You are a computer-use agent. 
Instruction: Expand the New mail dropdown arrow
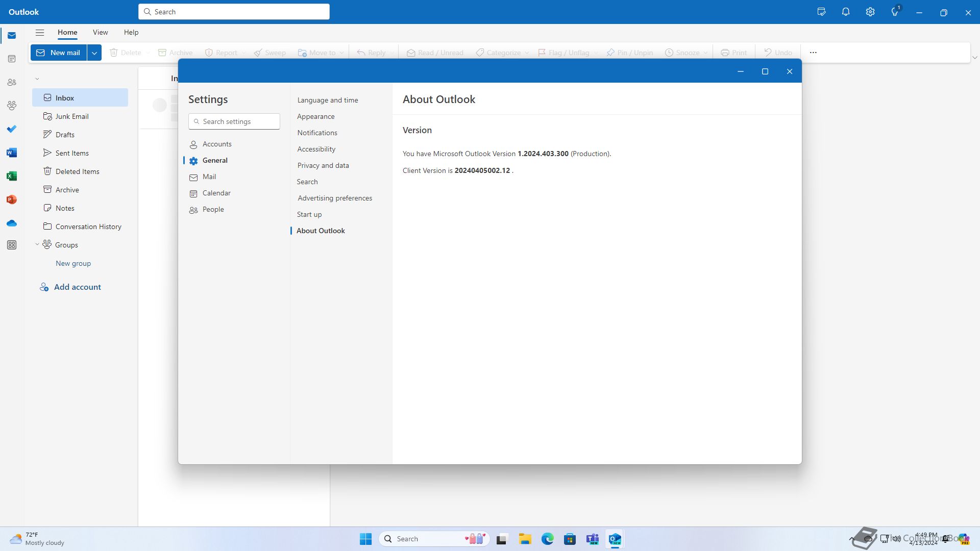click(x=94, y=53)
